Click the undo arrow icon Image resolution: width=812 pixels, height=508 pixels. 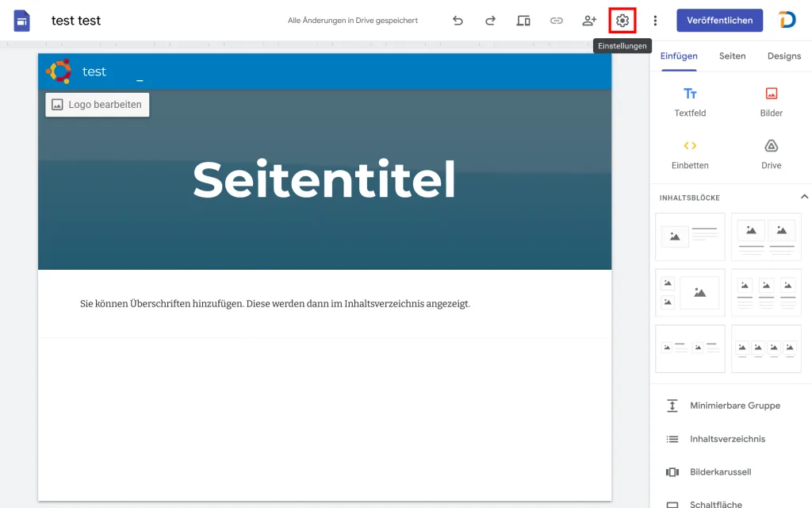pos(458,21)
